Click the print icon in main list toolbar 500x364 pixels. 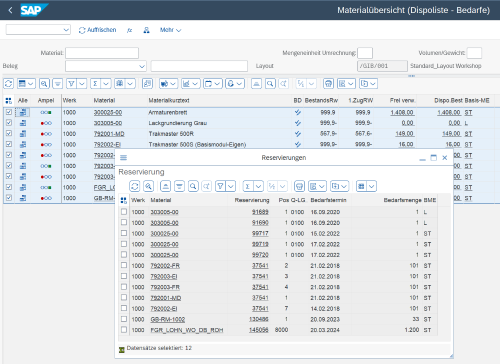point(328,83)
